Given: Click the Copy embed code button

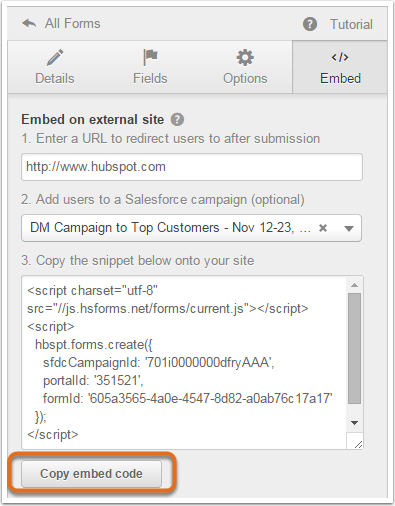Looking at the screenshot, I should 91,474.
